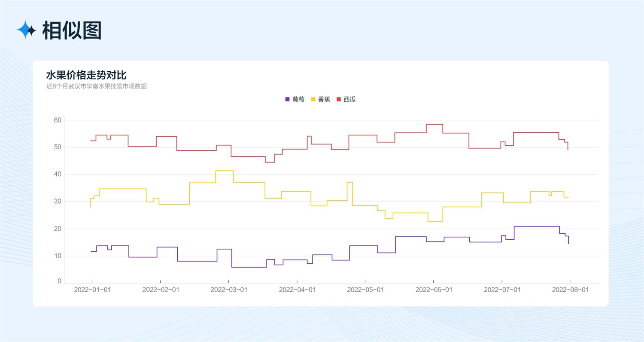This screenshot has width=644, height=342.
Task: Click the red 西瓜 line peak near 2022-06-01
Action: pyautogui.click(x=434, y=125)
